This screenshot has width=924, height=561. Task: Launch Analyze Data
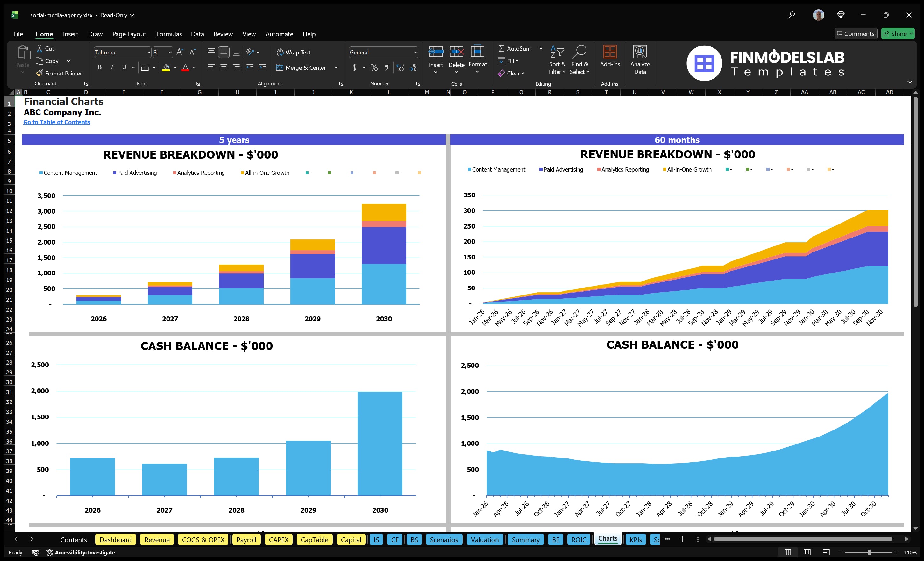640,60
